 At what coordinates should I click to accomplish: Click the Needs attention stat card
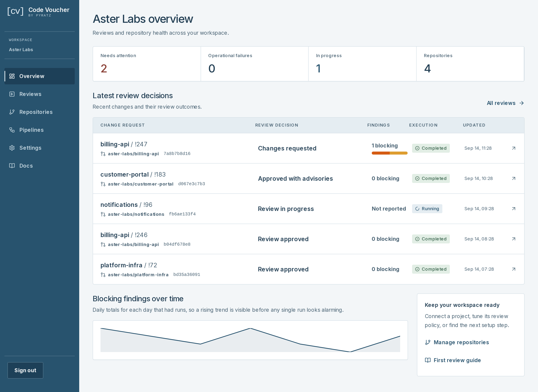click(x=147, y=64)
